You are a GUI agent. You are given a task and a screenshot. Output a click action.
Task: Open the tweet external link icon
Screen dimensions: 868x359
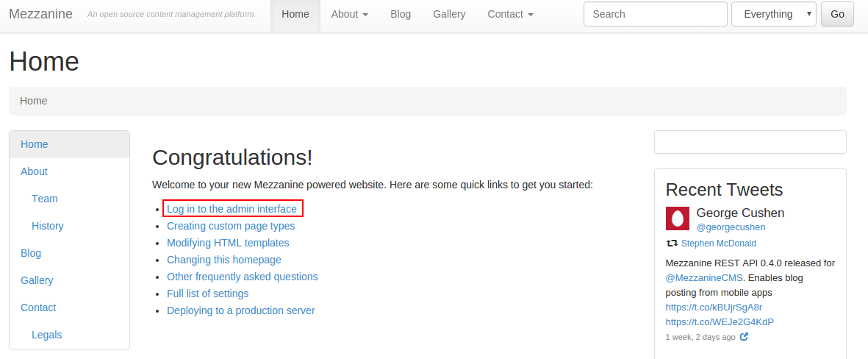click(x=745, y=336)
